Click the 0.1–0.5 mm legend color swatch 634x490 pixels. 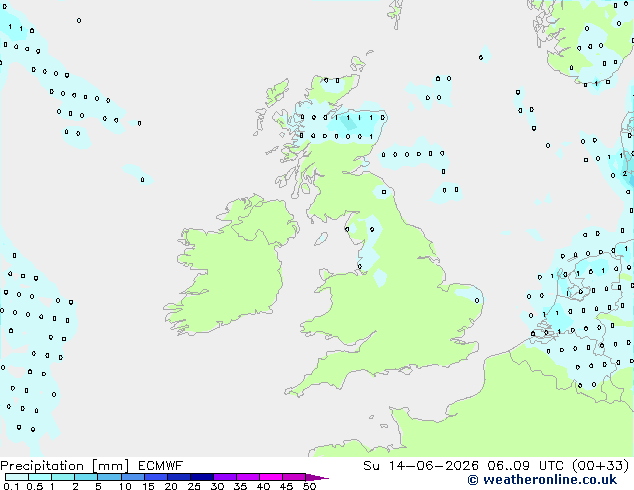17,477
